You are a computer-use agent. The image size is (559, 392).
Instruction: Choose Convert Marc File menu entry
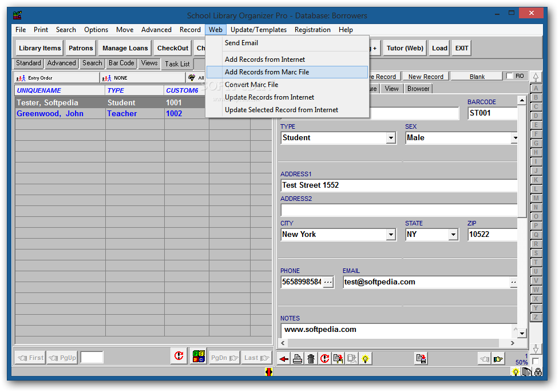click(287, 85)
